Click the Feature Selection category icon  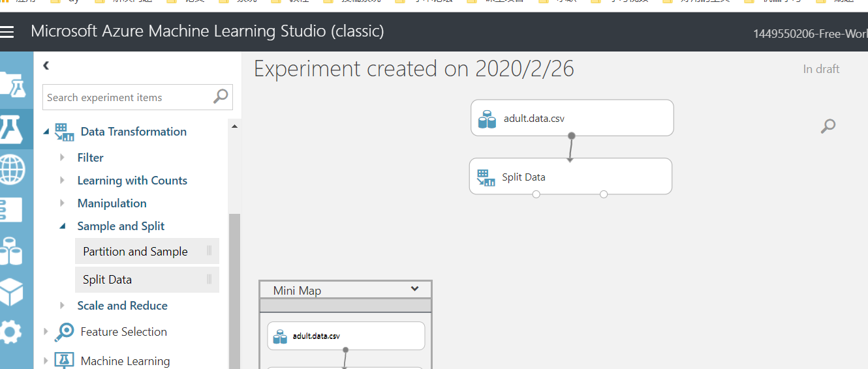coord(65,332)
